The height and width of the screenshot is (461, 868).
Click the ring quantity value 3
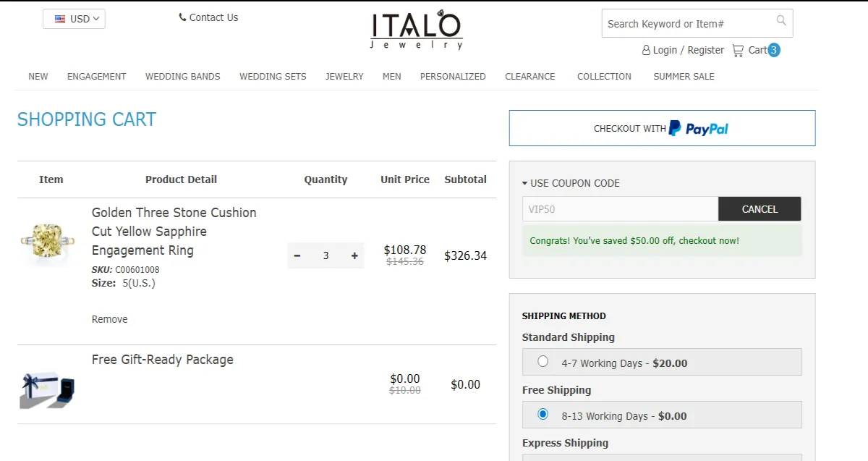325,255
